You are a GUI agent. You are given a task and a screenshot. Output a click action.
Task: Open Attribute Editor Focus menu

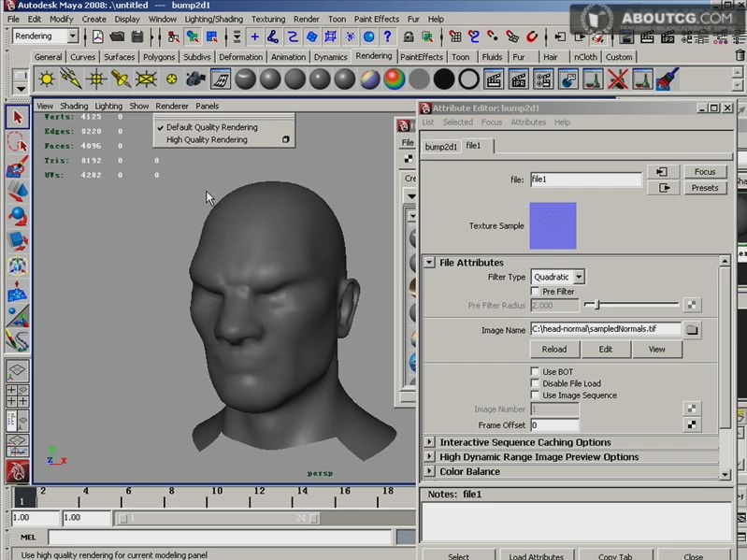[x=491, y=122]
